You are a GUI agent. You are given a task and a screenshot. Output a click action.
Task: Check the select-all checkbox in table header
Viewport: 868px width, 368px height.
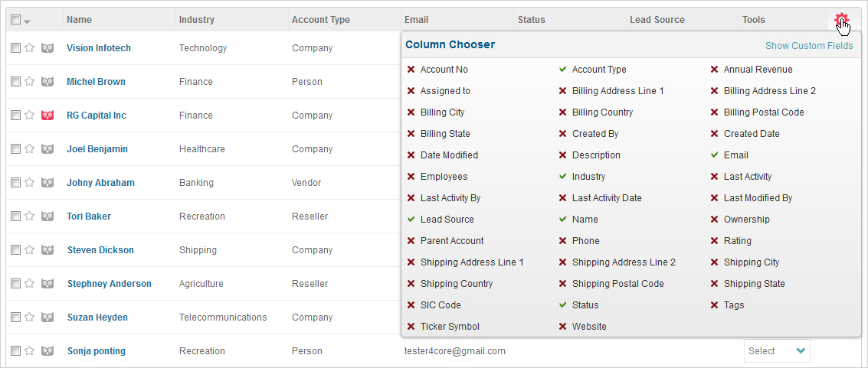click(x=15, y=20)
